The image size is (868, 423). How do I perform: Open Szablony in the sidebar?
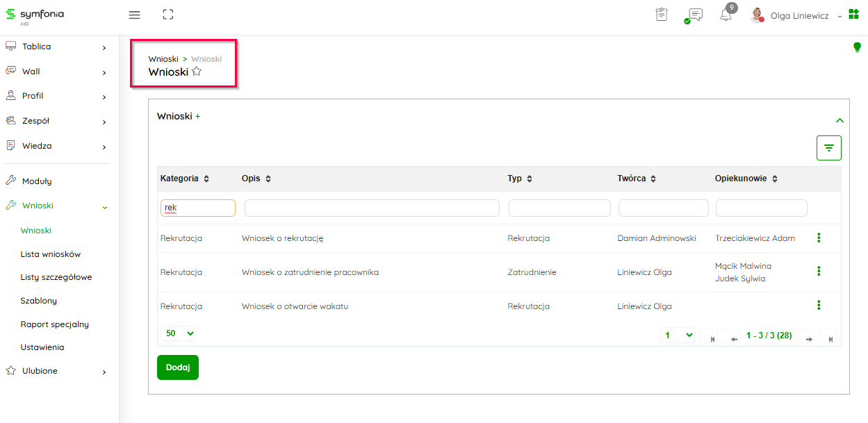(38, 301)
